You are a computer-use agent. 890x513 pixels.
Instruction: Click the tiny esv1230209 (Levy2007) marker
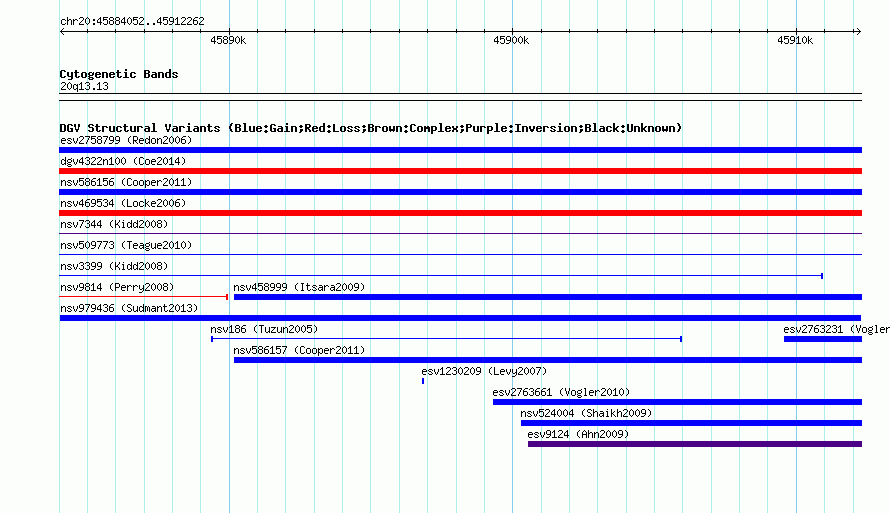(x=423, y=381)
